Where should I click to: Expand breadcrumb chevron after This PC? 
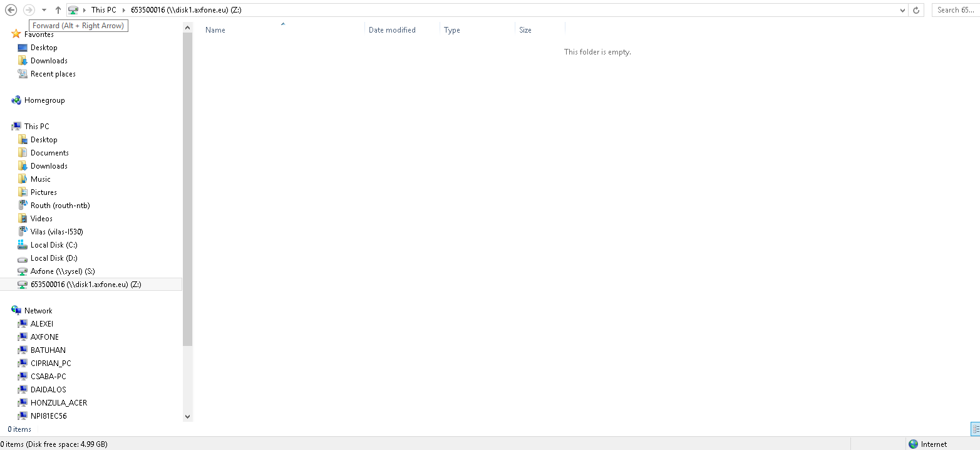click(x=123, y=10)
